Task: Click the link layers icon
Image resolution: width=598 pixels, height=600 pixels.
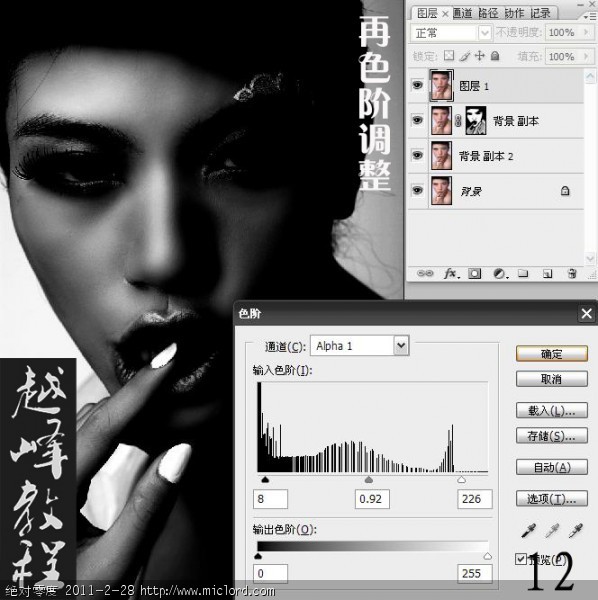Action: 425,273
